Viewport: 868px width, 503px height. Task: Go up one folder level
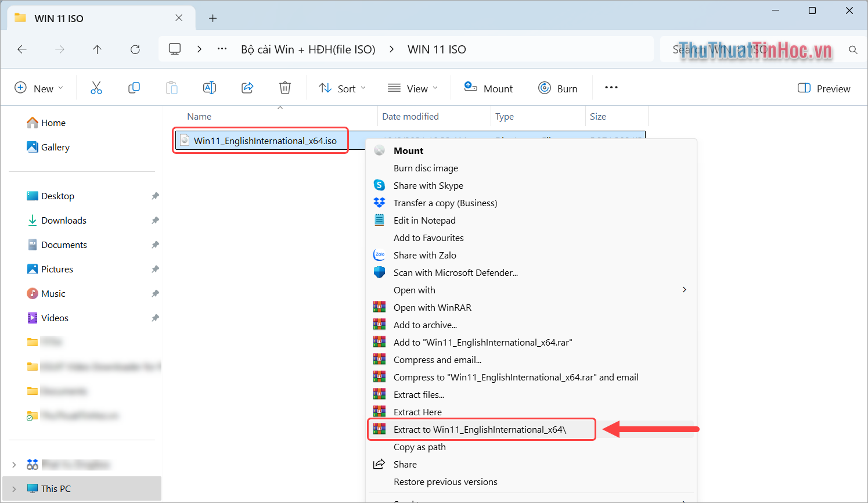pos(97,49)
